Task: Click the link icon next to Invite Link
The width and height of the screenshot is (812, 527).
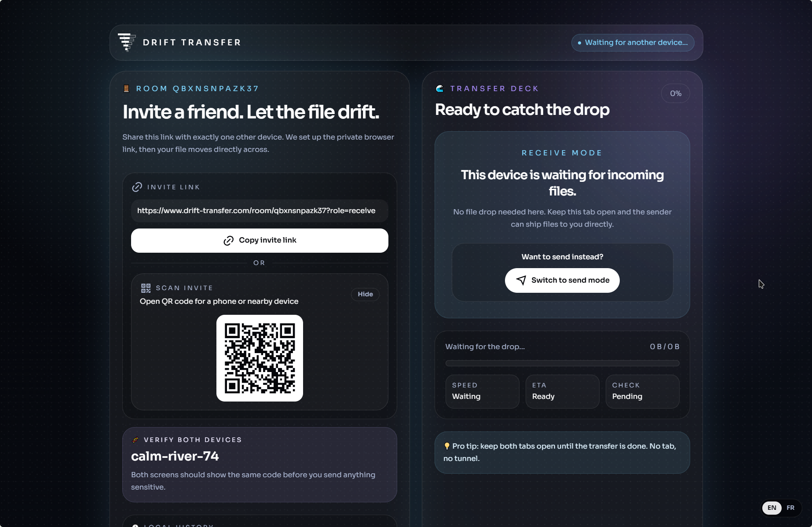Action: 137,187
